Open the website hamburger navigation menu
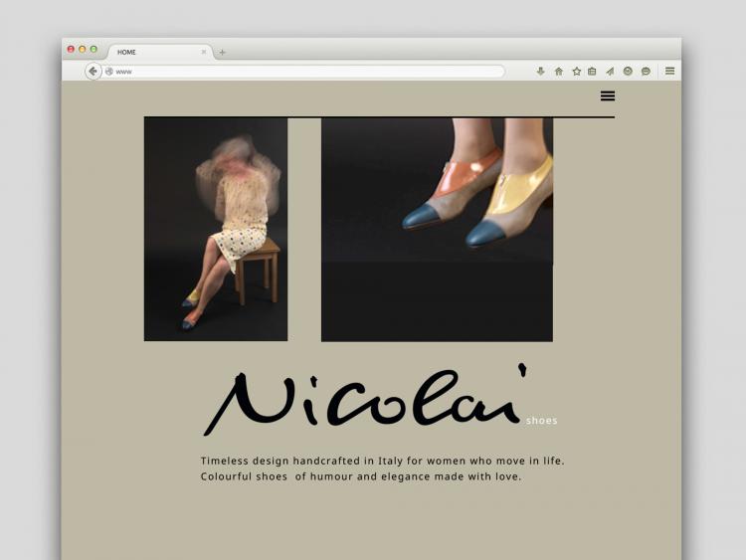Viewport: 746px width, 560px height. pos(608,96)
